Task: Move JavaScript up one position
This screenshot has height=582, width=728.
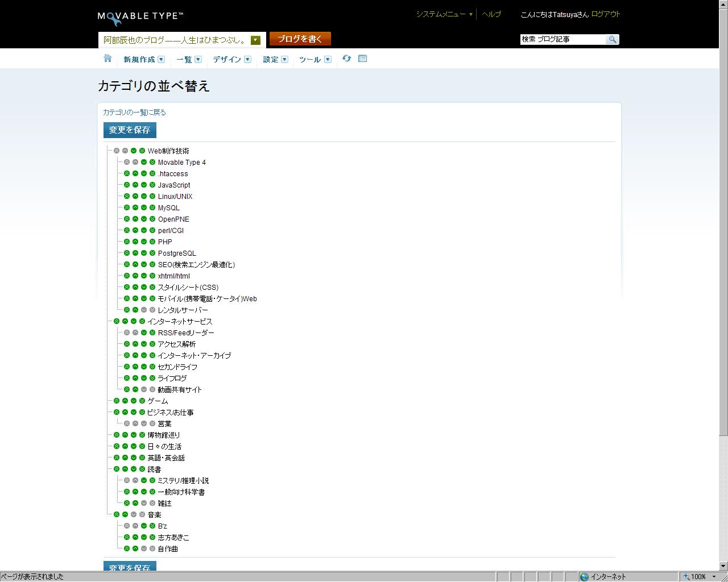Action: tap(135, 185)
